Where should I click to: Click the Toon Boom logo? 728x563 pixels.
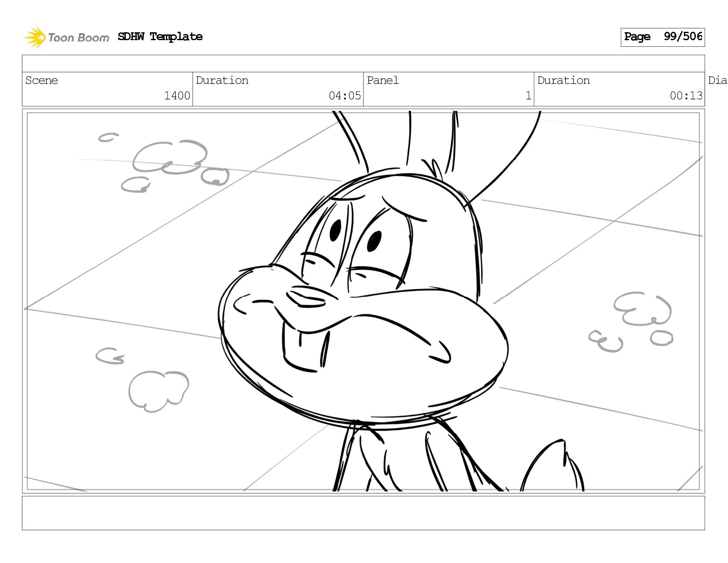pyautogui.click(x=66, y=37)
